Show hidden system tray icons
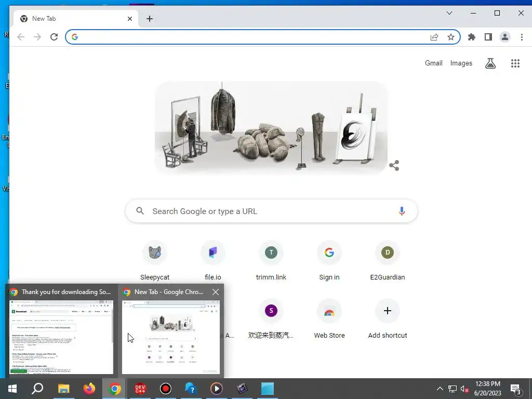 point(440,389)
